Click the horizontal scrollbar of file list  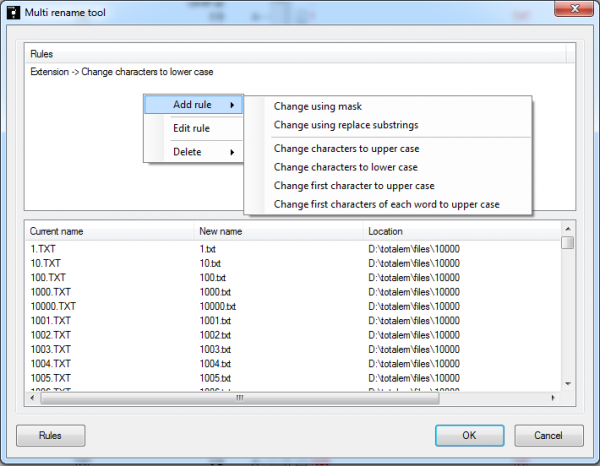238,396
